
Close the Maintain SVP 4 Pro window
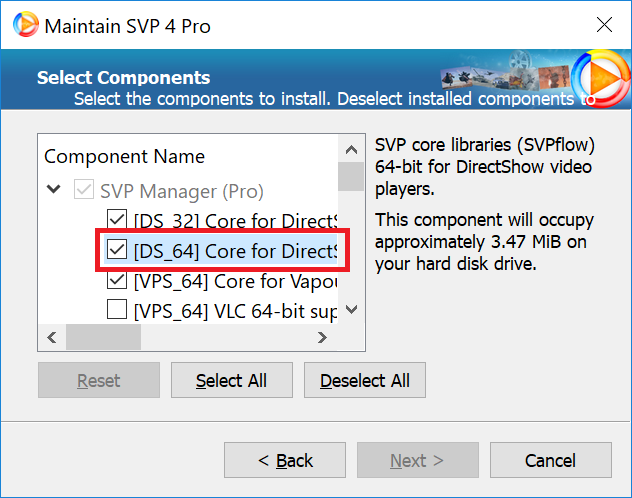point(604,25)
